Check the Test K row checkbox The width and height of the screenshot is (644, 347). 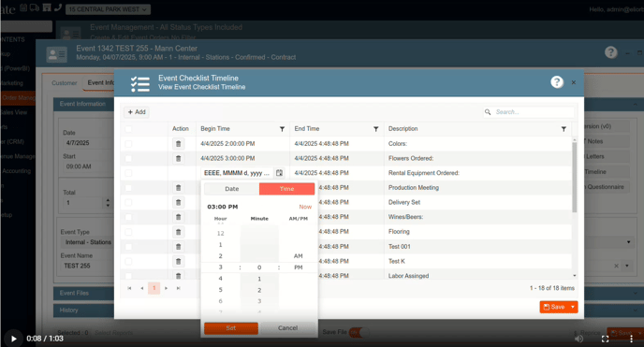[x=128, y=261]
